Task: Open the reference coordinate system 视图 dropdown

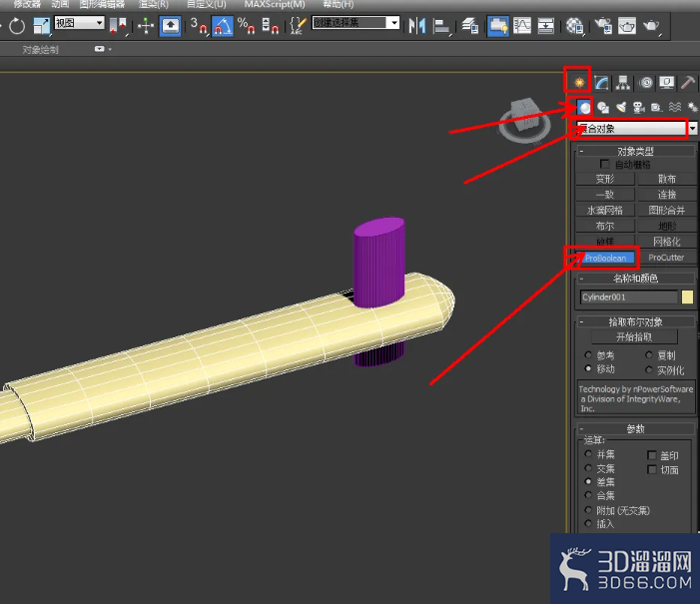Action: coord(80,22)
